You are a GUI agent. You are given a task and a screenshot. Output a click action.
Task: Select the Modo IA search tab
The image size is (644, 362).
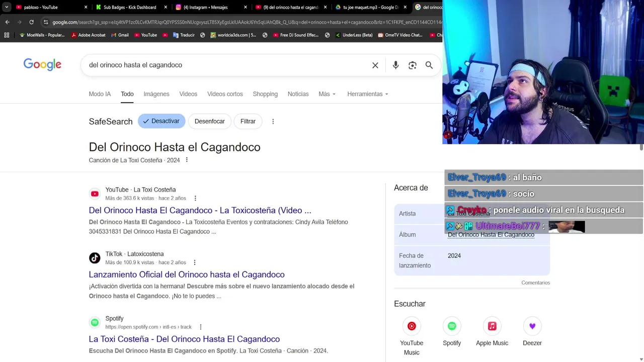tap(100, 94)
